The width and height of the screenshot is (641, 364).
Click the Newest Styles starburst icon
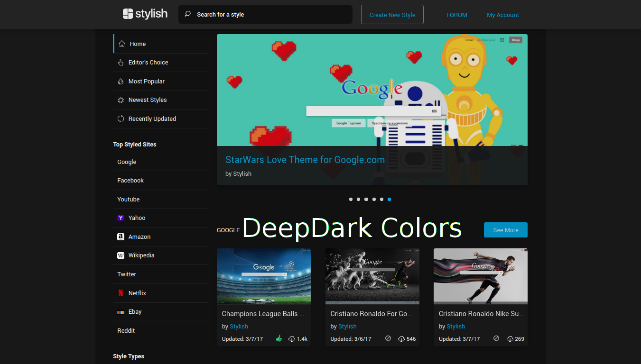pyautogui.click(x=121, y=100)
